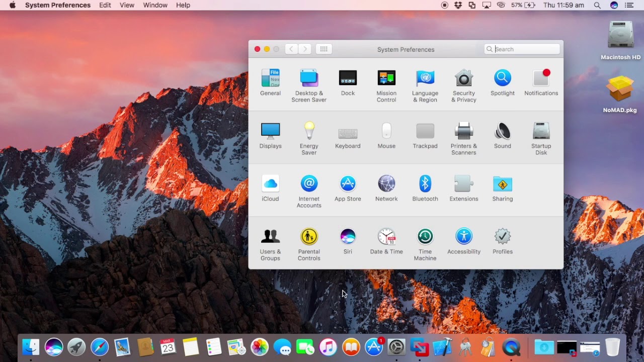Open Spotlight search in the menu bar
The width and height of the screenshot is (644, 362).
point(597,5)
